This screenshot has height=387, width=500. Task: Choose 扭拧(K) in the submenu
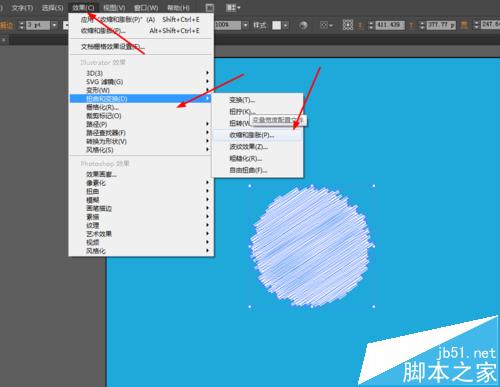click(257, 112)
